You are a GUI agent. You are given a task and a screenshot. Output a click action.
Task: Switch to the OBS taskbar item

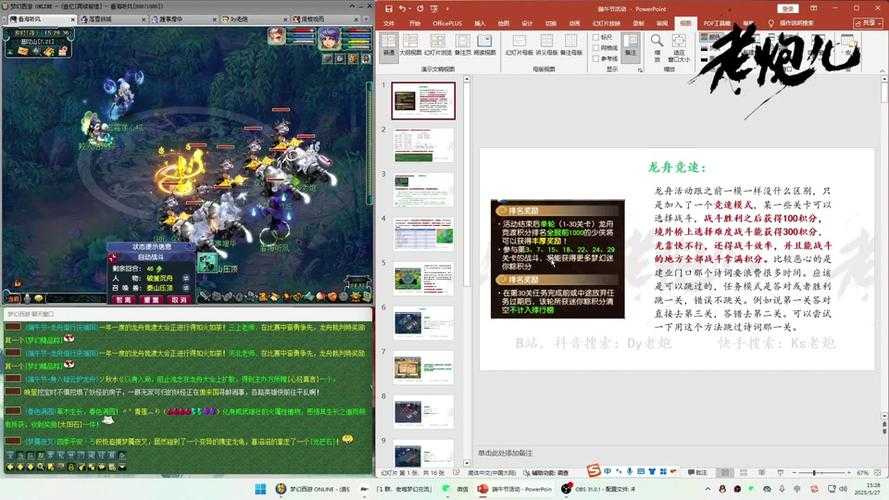[x=599, y=489]
